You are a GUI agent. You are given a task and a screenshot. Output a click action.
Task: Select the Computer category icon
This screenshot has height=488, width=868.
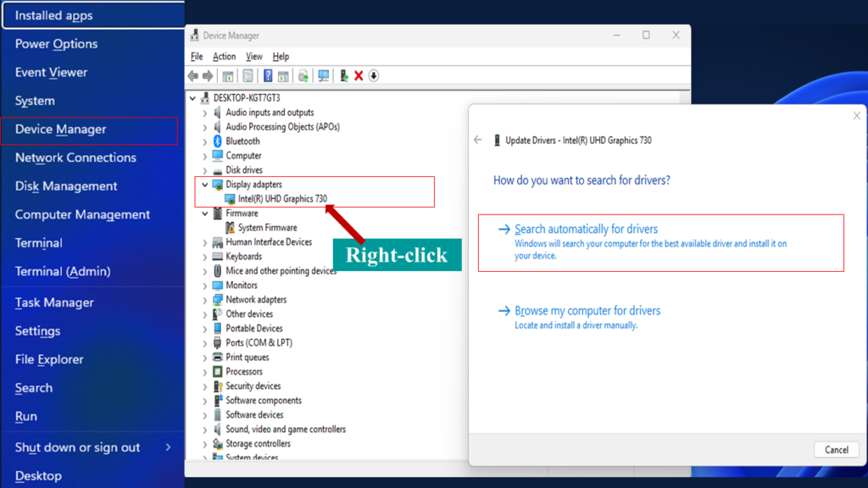pyautogui.click(x=218, y=156)
